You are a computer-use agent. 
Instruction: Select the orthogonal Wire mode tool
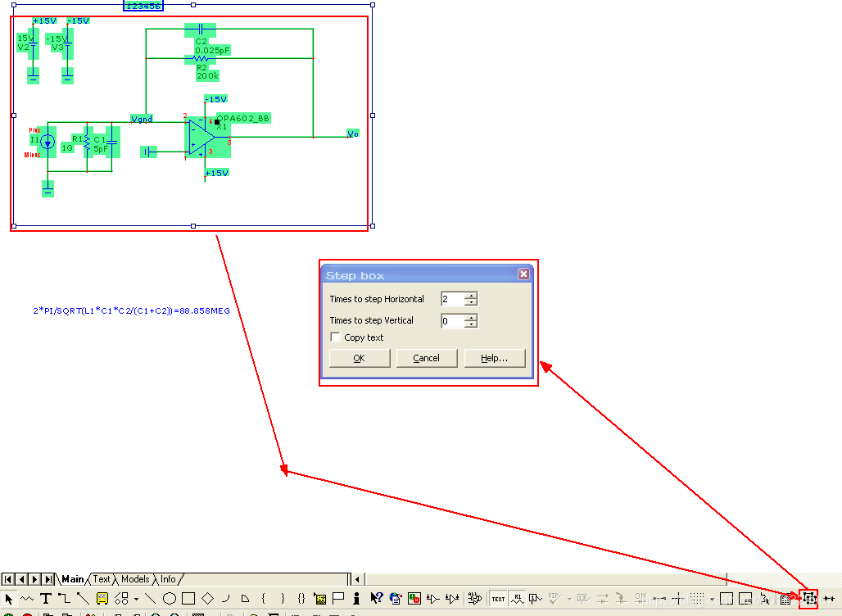coord(65,598)
